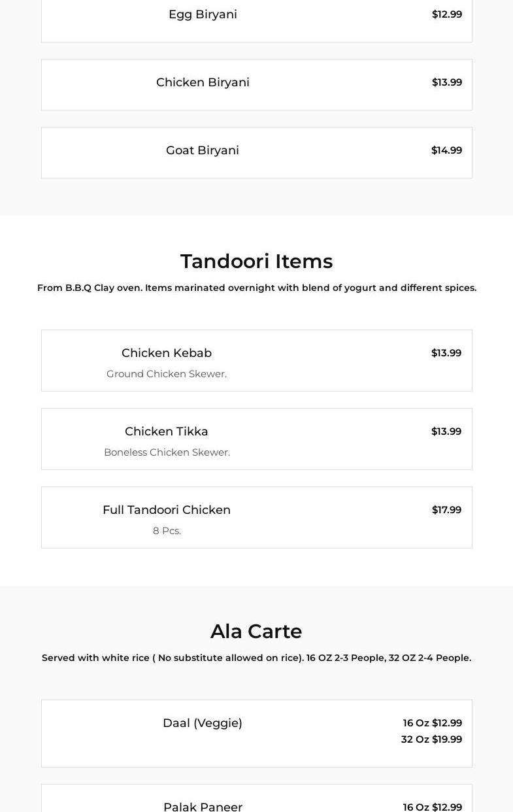
Task: Select the Chicken Kebab item title
Action: 167,353
